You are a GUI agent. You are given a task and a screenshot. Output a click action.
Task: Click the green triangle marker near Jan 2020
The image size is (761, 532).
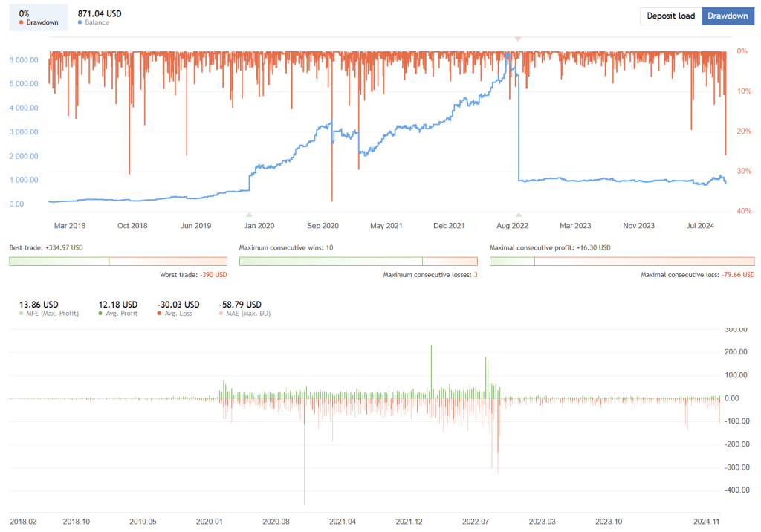pyautogui.click(x=249, y=215)
